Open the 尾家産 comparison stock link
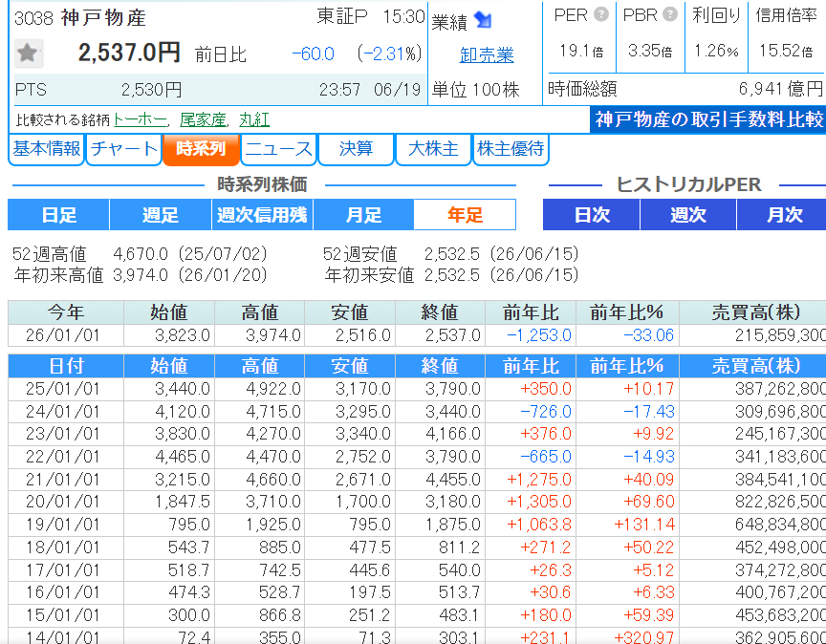 [x=203, y=119]
